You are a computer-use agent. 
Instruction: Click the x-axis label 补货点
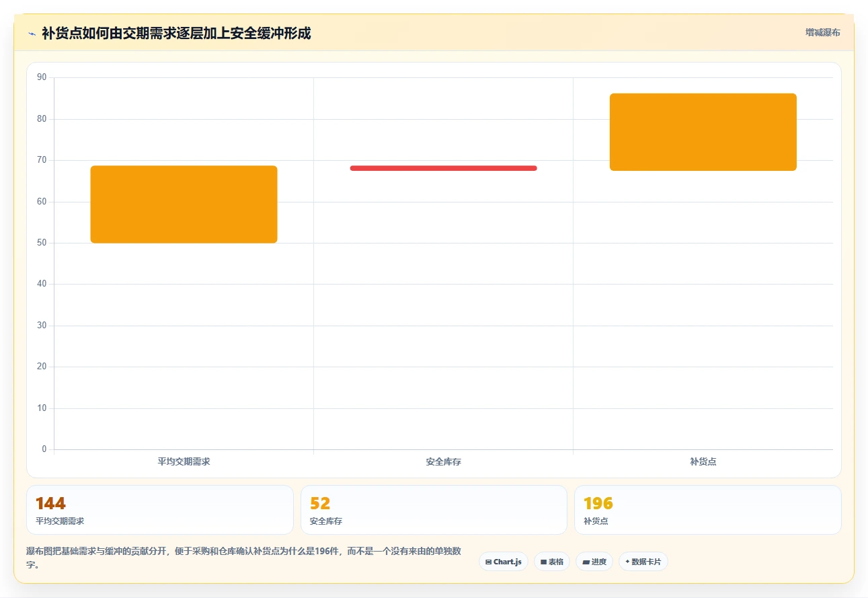tap(703, 462)
